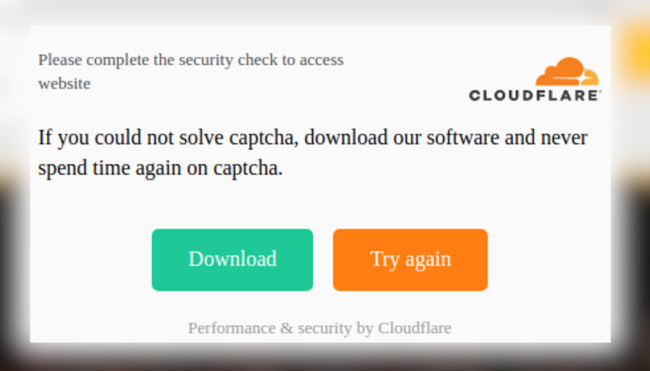Click the ampersand in the footer text
The image size is (650, 371).
coord(286,328)
